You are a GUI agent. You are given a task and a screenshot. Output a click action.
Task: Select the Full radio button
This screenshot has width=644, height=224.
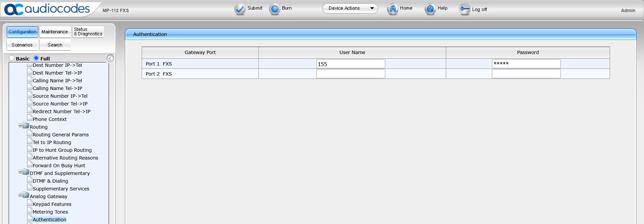point(36,58)
